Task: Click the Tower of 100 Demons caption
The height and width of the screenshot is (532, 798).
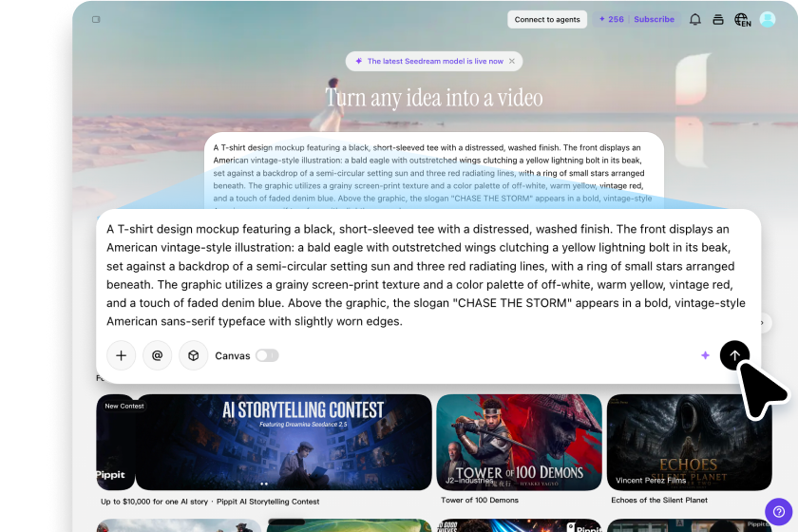Action: point(480,501)
